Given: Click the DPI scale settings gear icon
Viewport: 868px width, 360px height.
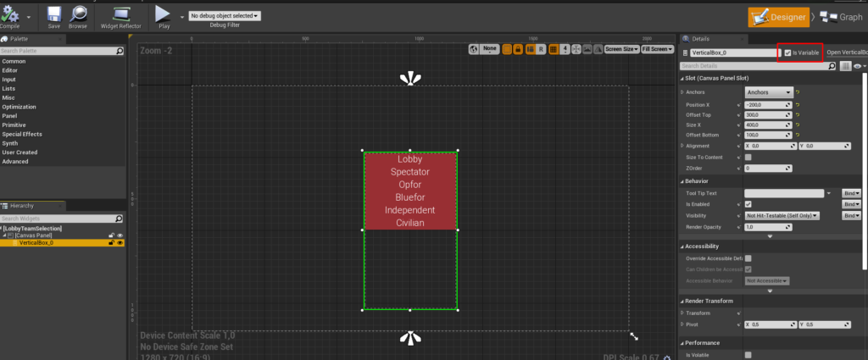Looking at the screenshot, I should [x=667, y=357].
